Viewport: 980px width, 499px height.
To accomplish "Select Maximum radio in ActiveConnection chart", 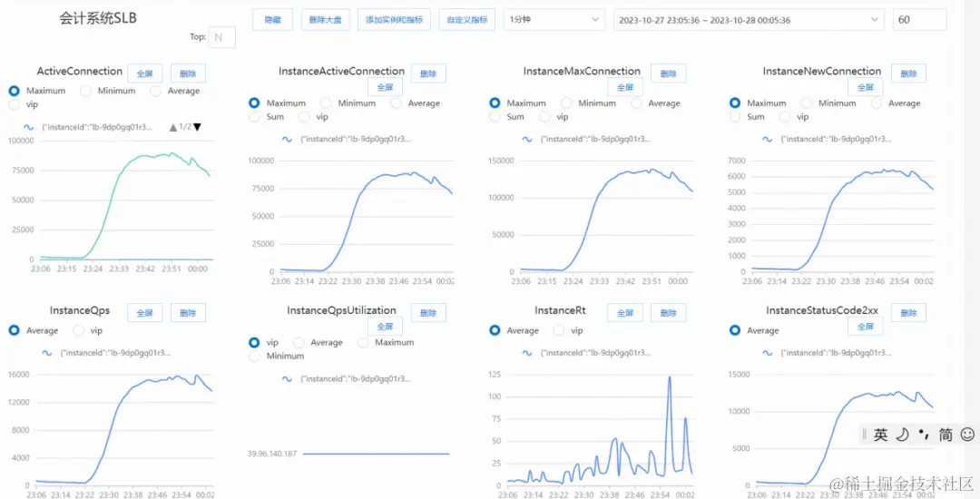I will (x=14, y=91).
